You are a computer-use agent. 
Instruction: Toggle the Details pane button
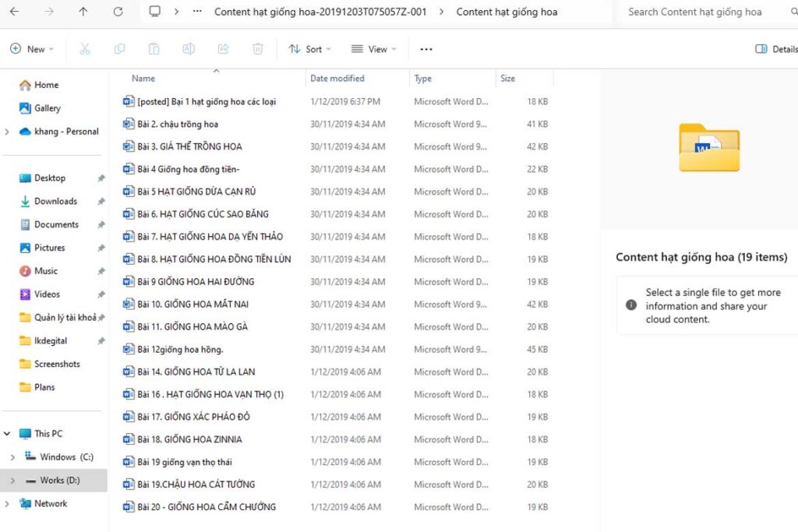[x=776, y=49]
